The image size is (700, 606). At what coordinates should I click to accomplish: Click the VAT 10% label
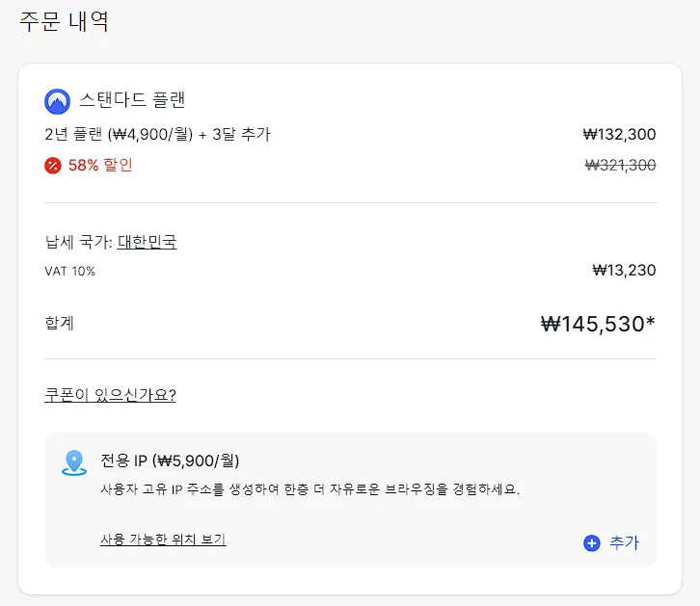click(x=69, y=271)
